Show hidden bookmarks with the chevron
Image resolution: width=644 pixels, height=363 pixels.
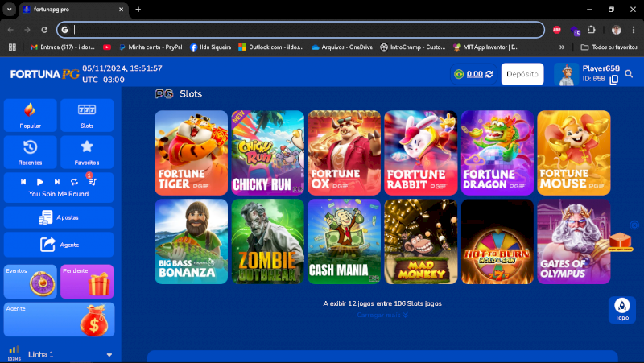point(561,47)
